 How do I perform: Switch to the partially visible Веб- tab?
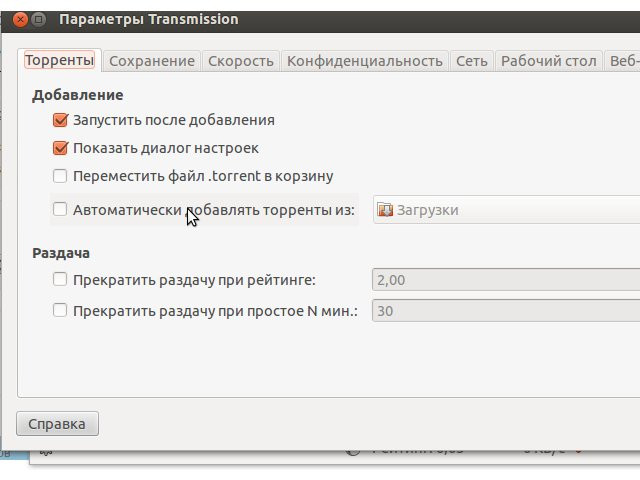(x=622, y=61)
